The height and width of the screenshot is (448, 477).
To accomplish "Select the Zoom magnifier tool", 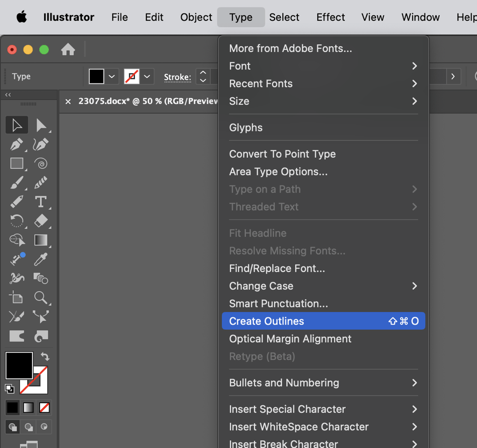I will click(41, 298).
